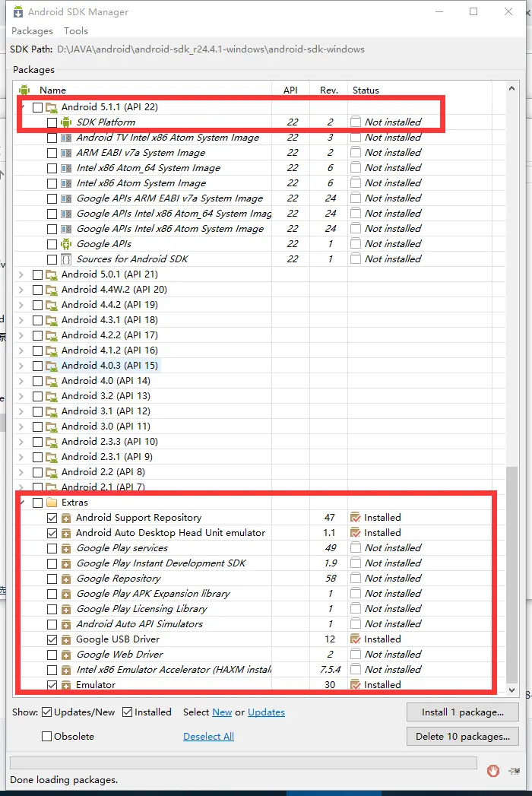Uncheck Android Support Repository checkbox

point(52,518)
